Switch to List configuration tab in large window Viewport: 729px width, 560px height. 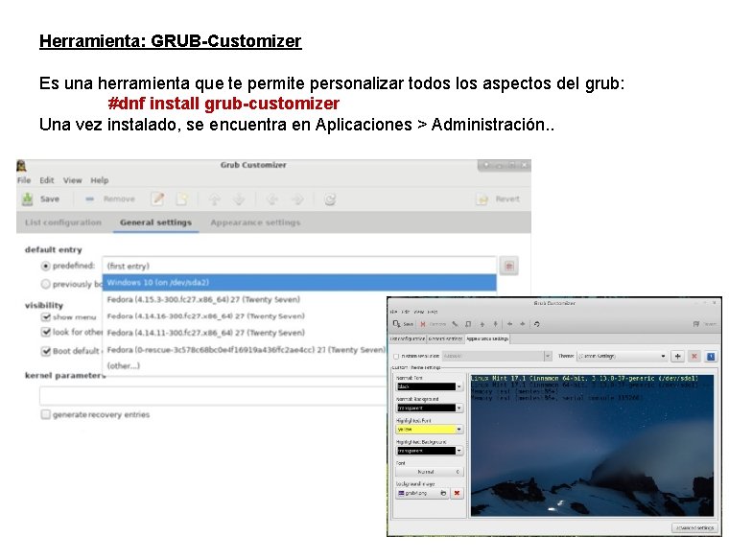point(63,222)
